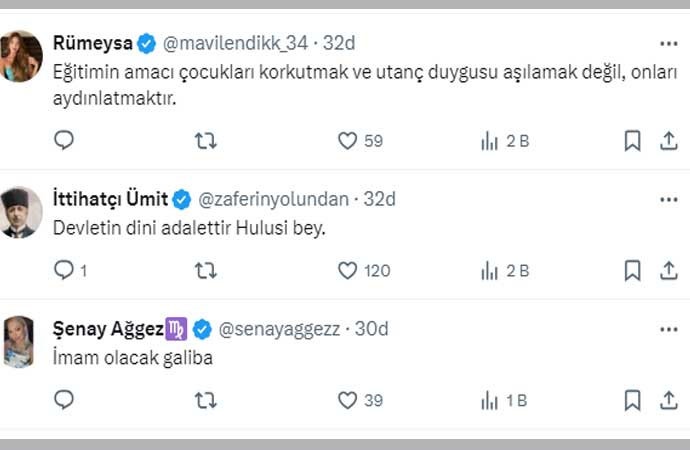Bookmark Rümeysa's tweet
This screenshot has width=690, height=450.
pos(632,141)
